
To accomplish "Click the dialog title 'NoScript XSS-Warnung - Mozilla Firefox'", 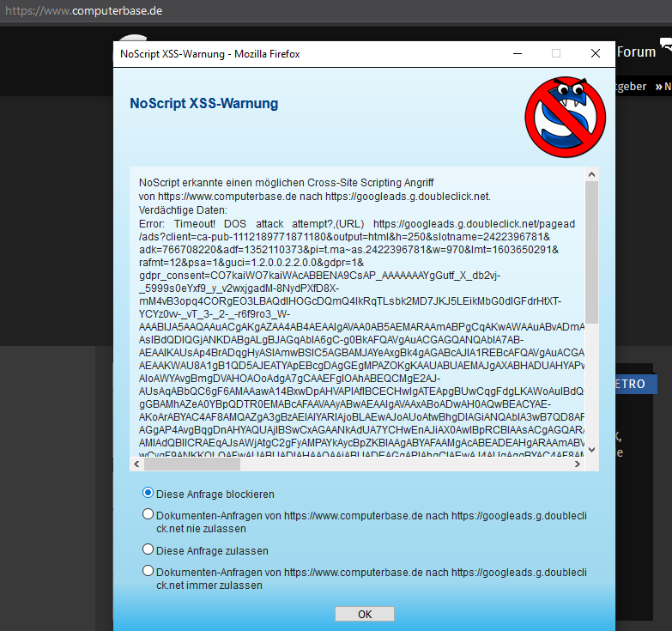I will click(x=210, y=54).
